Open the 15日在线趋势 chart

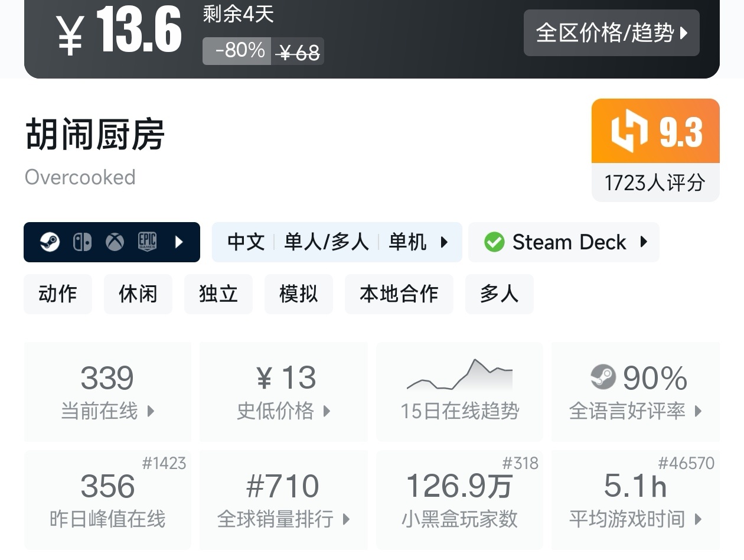459,390
